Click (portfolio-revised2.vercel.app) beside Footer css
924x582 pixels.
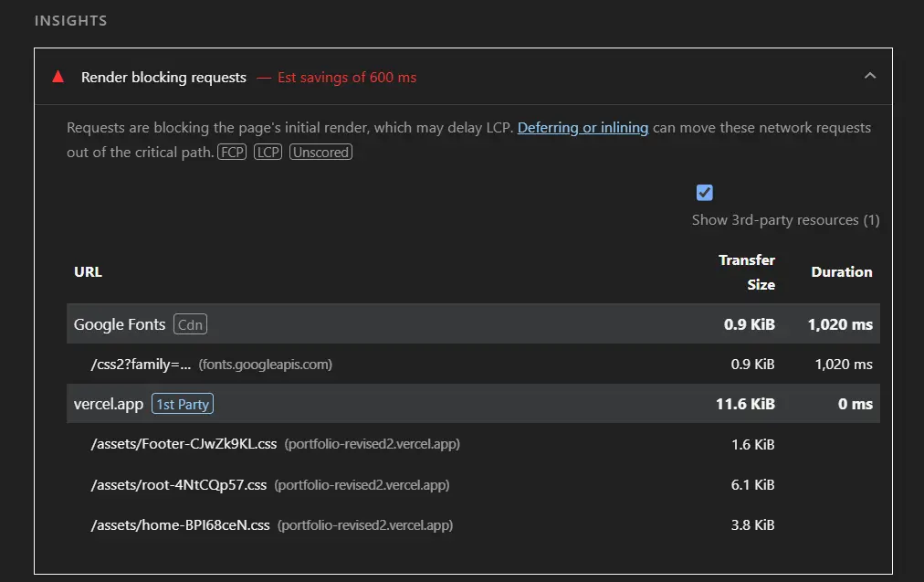(372, 444)
